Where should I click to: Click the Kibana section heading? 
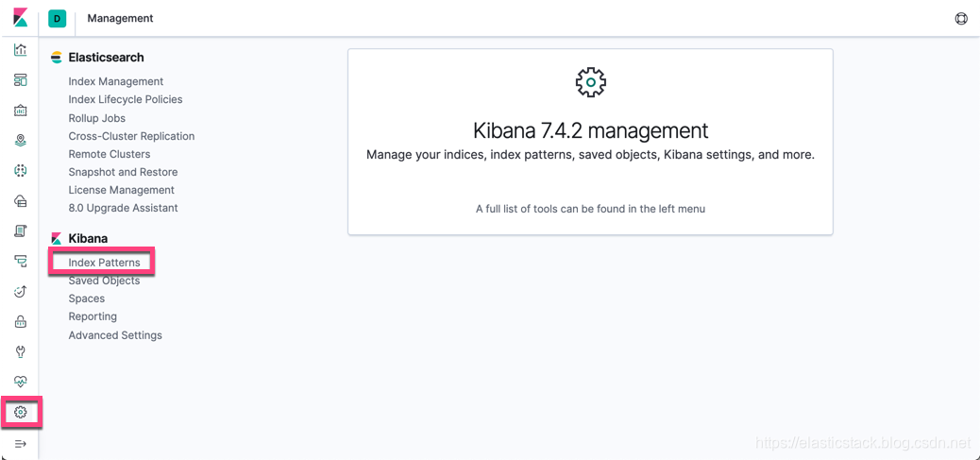click(88, 238)
